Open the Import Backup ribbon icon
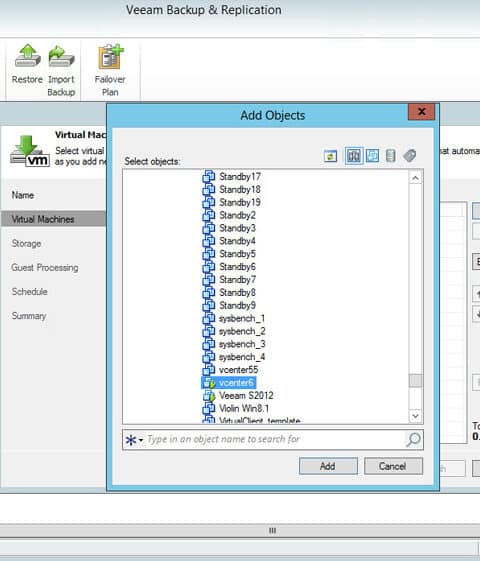 click(61, 56)
